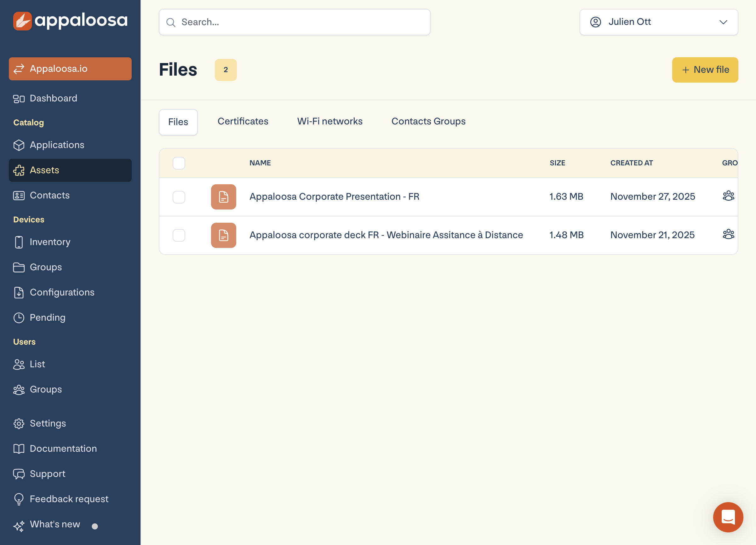This screenshot has height=545, width=756.
Task: Click file icon of Webinaire Assitance à Distance row
Action: click(223, 235)
